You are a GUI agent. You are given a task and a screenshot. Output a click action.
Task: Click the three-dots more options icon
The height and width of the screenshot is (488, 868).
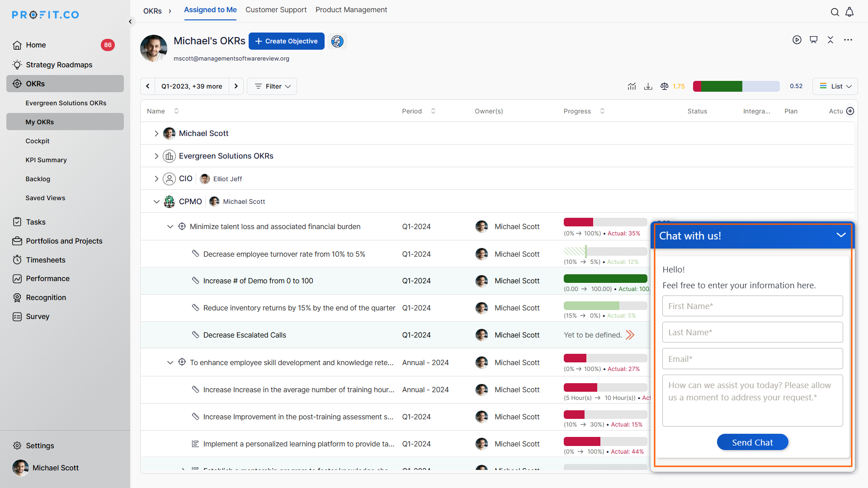pos(848,40)
